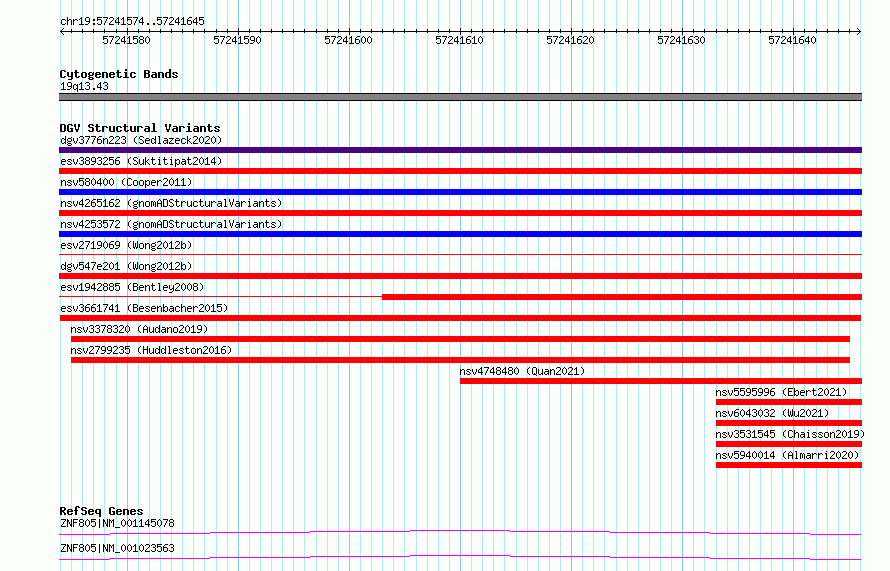The height and width of the screenshot is (571, 890).
Task: Click the gray 19q13.43 cytogenetic band bar
Action: pyautogui.click(x=460, y=97)
